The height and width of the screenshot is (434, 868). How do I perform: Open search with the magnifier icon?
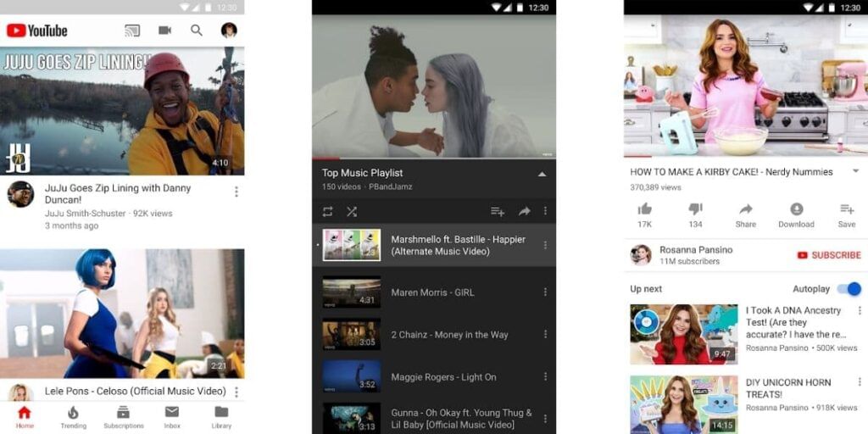click(x=197, y=31)
